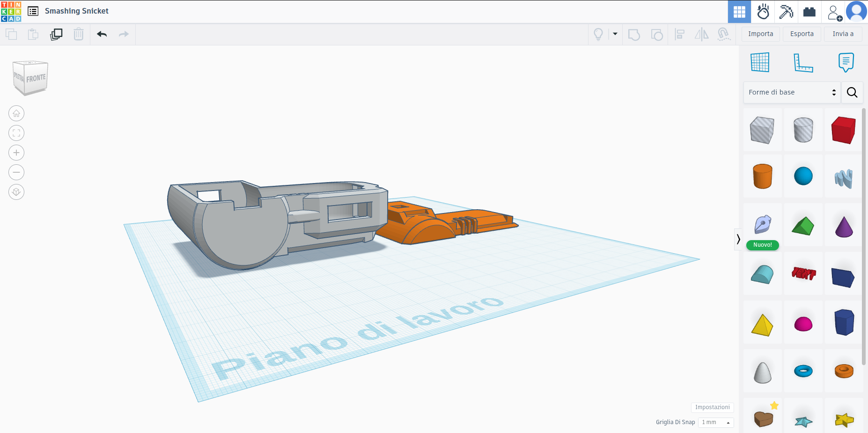This screenshot has width=868, height=433.
Task: Click the Ungroup shapes icon
Action: tap(657, 35)
